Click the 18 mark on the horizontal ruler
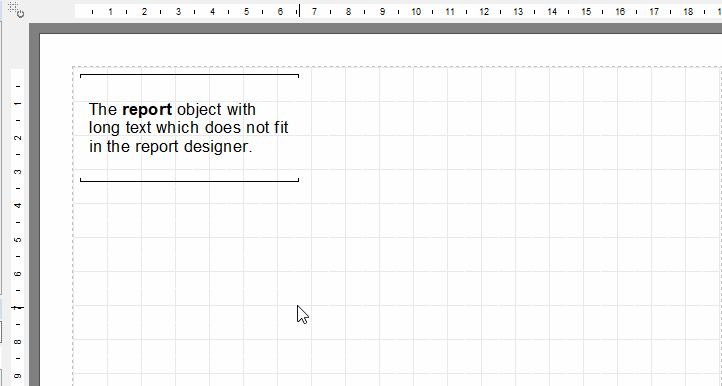This screenshot has width=722, height=386. (688, 12)
